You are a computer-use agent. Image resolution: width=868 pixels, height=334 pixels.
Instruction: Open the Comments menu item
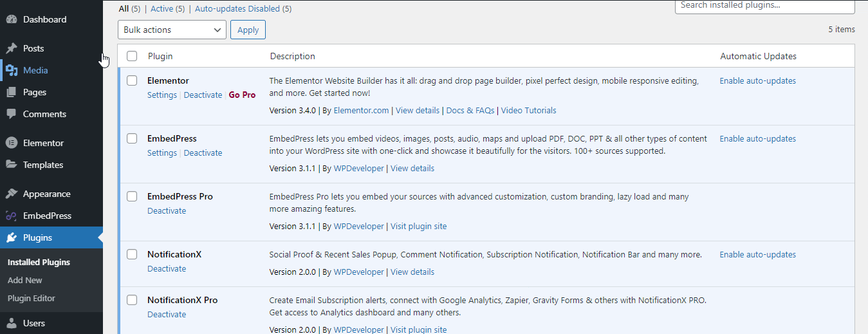point(51,114)
